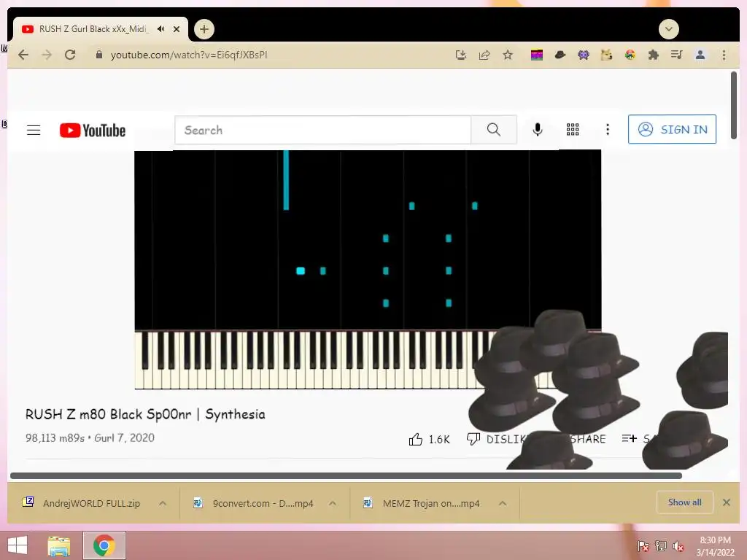Expand options for AndrejWORLD FULL.zip
Screen dimensions: 747x560
(x=163, y=503)
